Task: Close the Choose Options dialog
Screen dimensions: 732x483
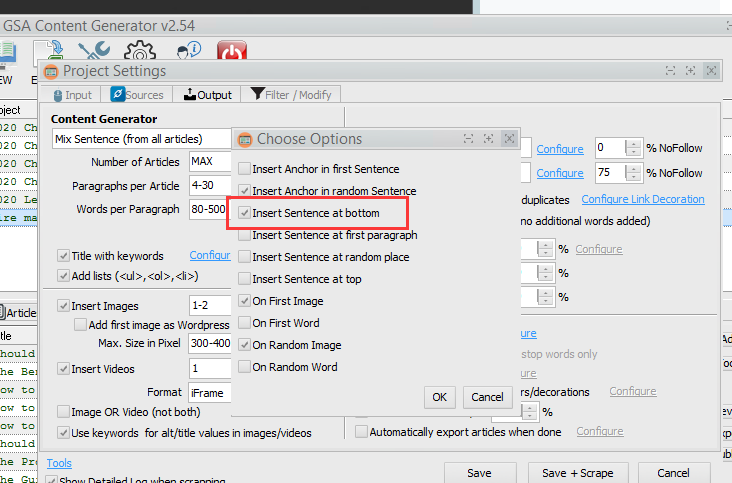Action: 509,139
